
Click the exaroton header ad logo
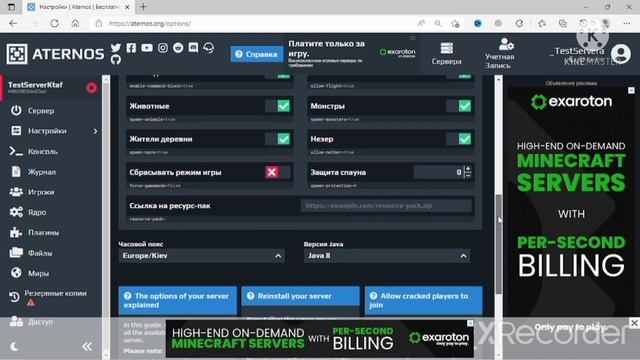[x=397, y=52]
